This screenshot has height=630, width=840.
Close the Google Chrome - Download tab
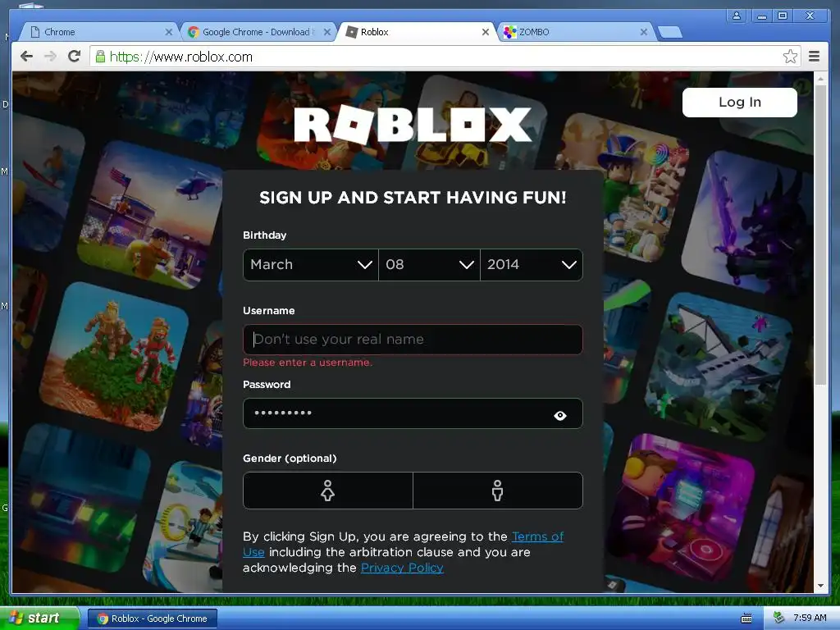point(327,32)
